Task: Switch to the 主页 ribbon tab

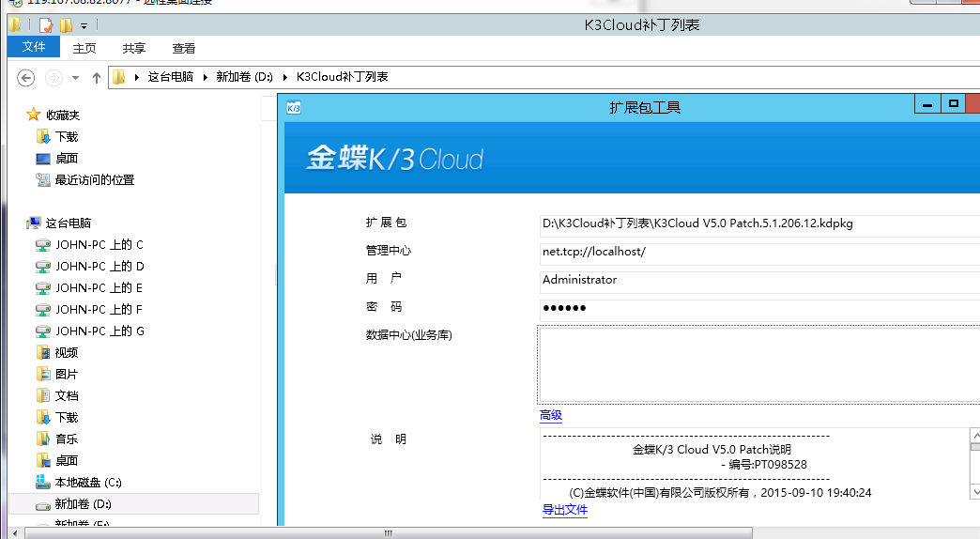Action: click(x=84, y=48)
